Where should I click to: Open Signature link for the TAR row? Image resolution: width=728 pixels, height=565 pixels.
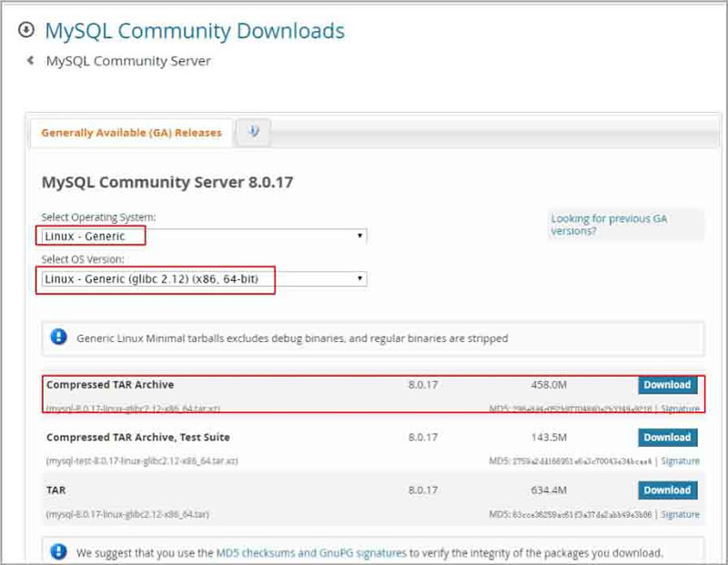[680, 514]
